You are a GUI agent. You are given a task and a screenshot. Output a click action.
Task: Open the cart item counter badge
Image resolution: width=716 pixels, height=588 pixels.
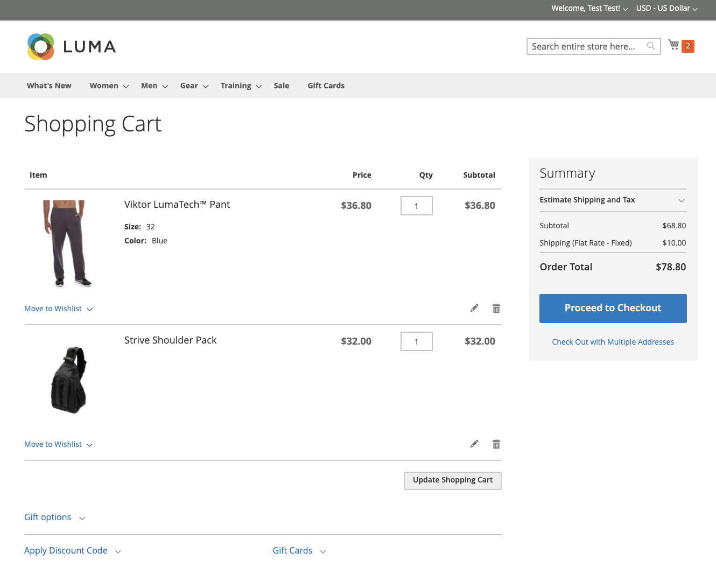pyautogui.click(x=688, y=46)
